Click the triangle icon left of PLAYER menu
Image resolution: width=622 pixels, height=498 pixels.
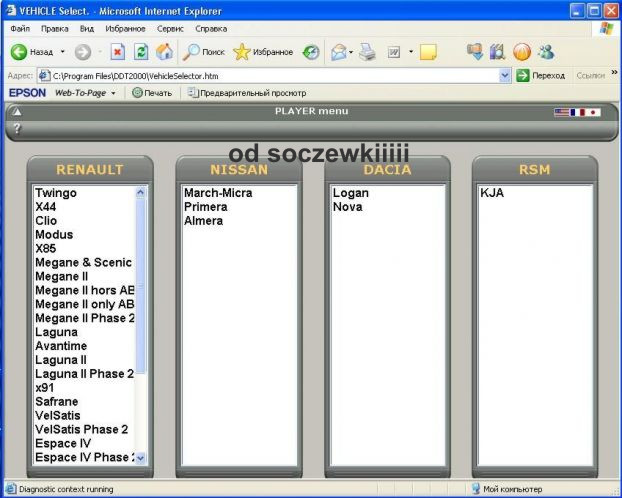16,112
